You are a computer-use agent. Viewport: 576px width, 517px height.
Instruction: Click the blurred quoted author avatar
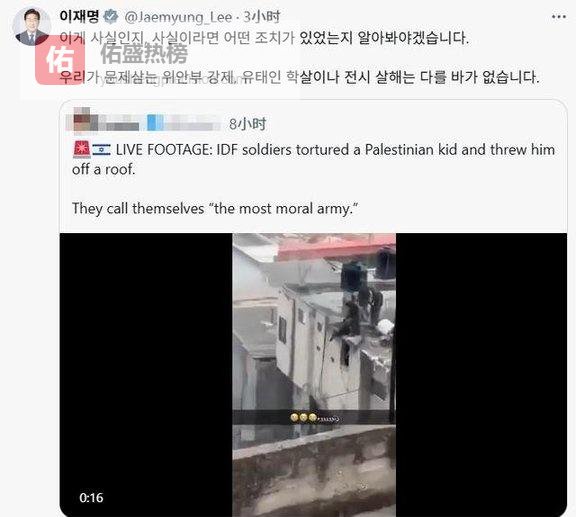[82, 120]
